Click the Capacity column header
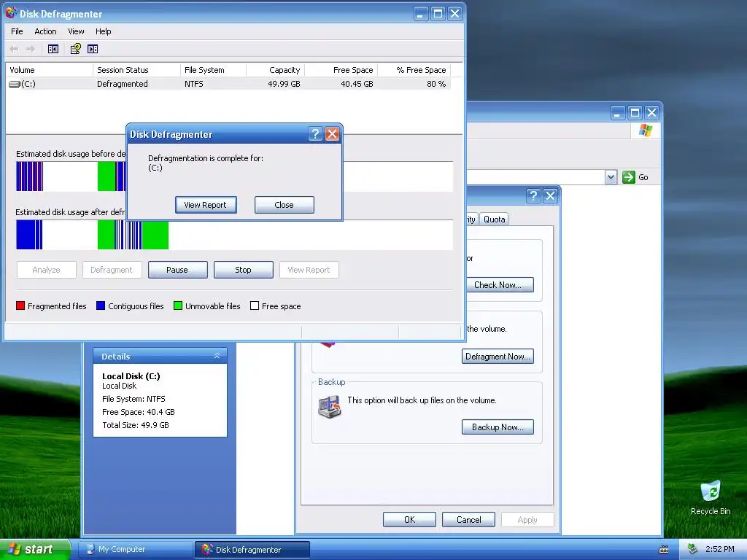 (275, 70)
